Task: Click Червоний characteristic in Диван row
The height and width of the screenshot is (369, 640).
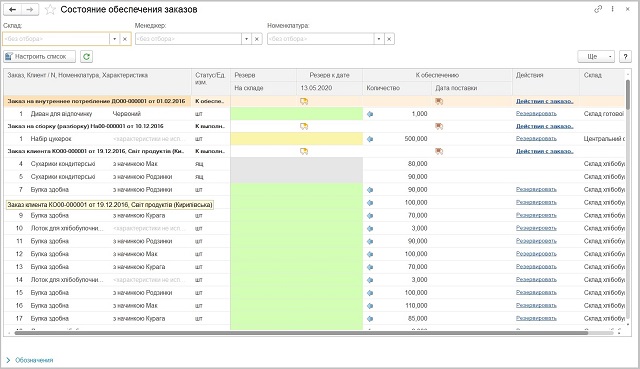Action: pos(127,114)
